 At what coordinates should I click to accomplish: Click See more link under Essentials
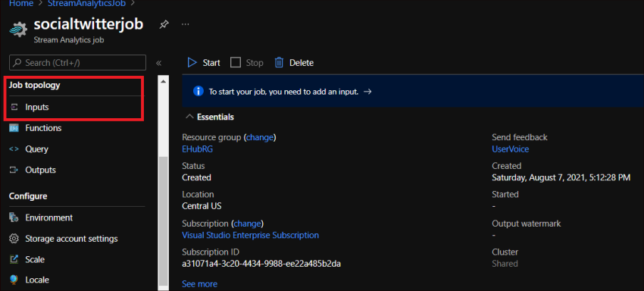(199, 284)
